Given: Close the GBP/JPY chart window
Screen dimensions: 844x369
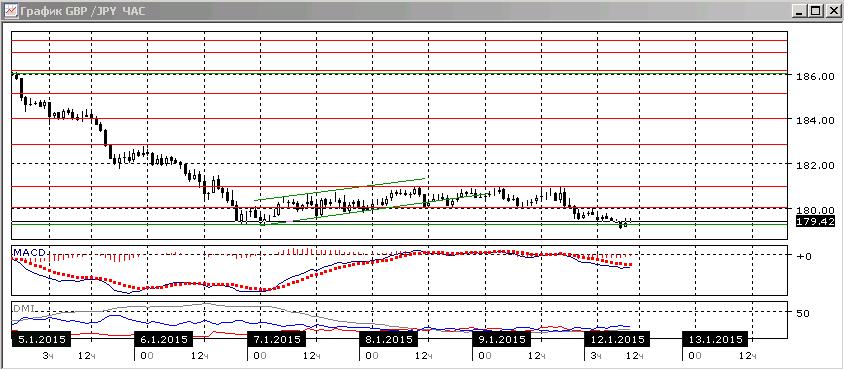Looking at the screenshot, I should click(x=831, y=11).
